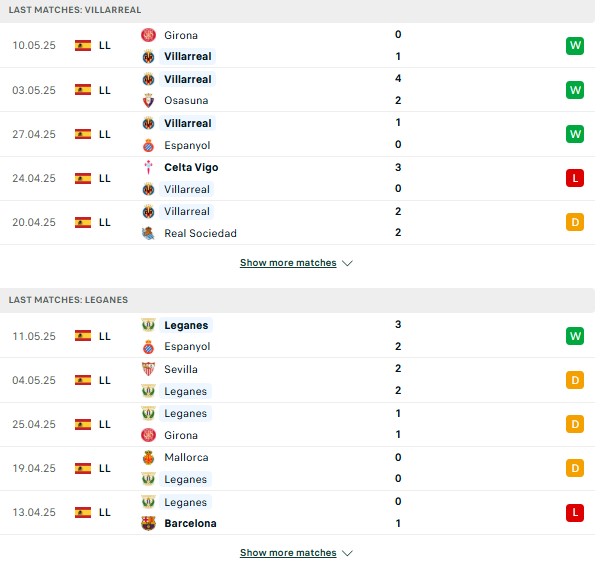Click the Celta Vigo club crest icon

coord(148,167)
